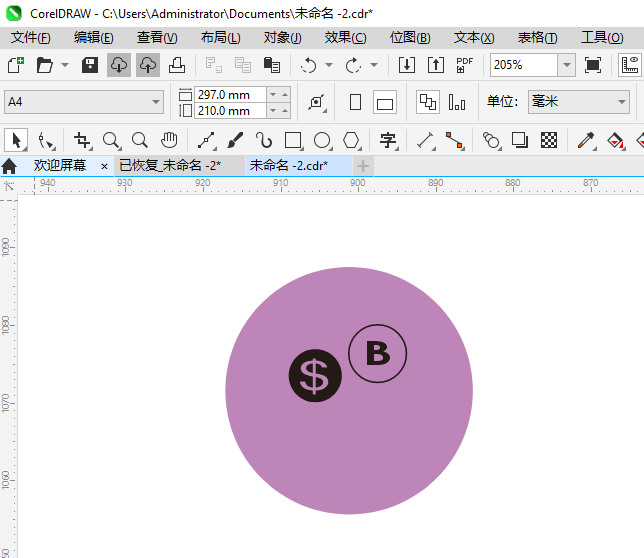Open the 效果(C) menu
The height and width of the screenshot is (558, 644).
[x=345, y=38]
